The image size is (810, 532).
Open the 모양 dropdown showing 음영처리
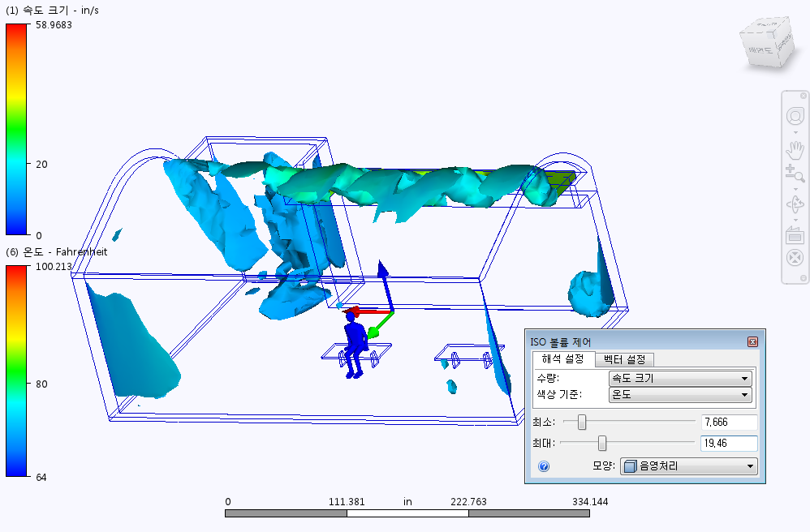(688, 466)
